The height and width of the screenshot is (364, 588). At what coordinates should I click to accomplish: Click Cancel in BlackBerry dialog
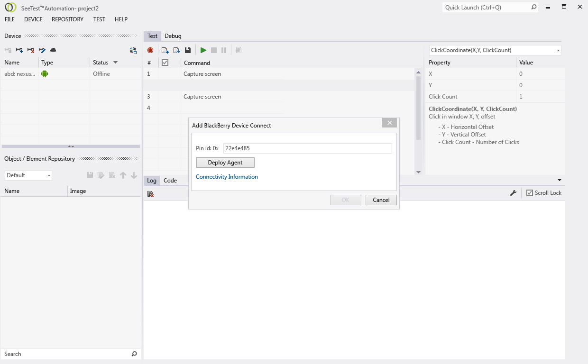pyautogui.click(x=381, y=200)
